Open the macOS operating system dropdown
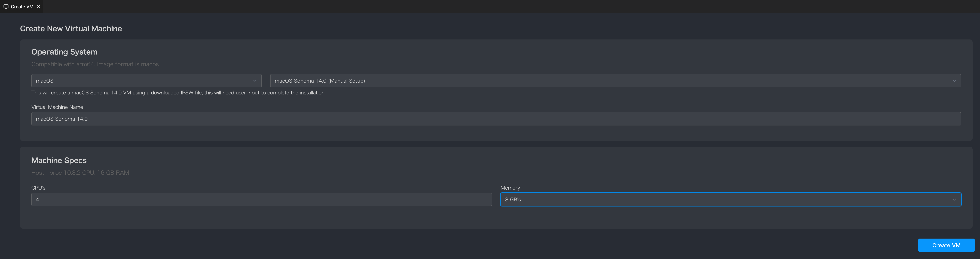Image resolution: width=980 pixels, height=259 pixels. [146, 81]
